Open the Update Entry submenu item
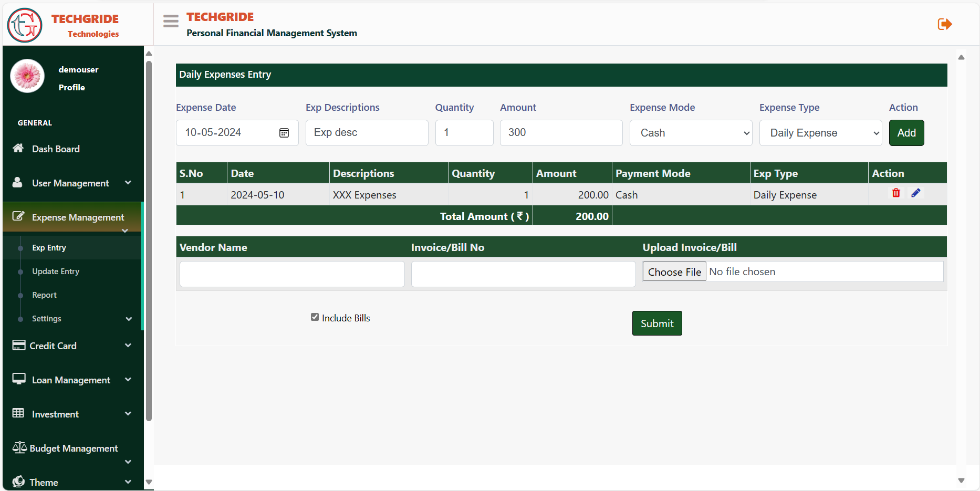The height and width of the screenshot is (491, 980). click(x=56, y=271)
